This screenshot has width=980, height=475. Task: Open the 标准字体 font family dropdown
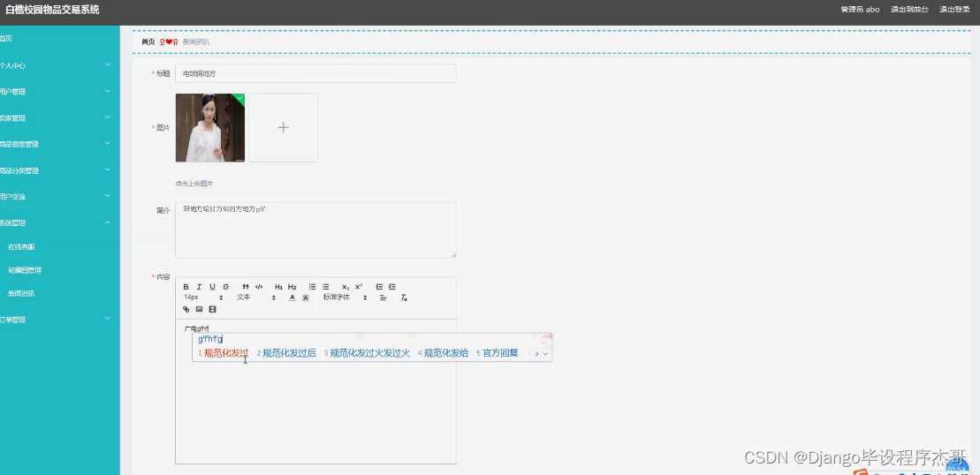tap(345, 298)
